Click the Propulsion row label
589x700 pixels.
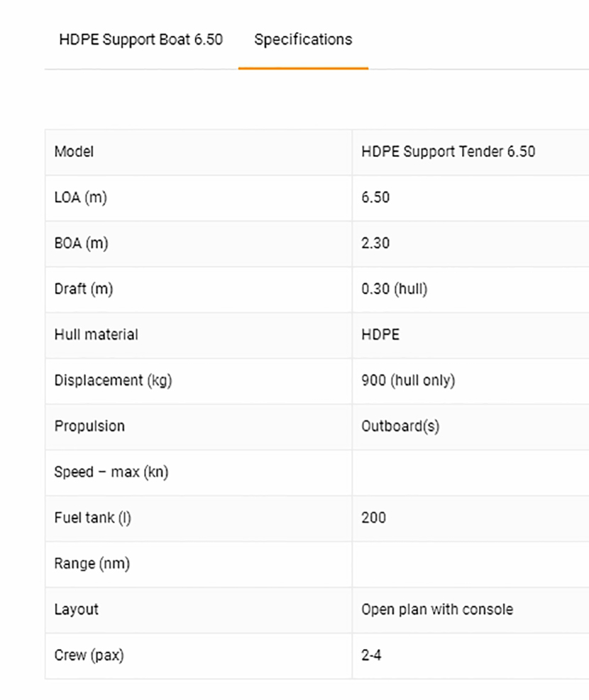(x=89, y=426)
